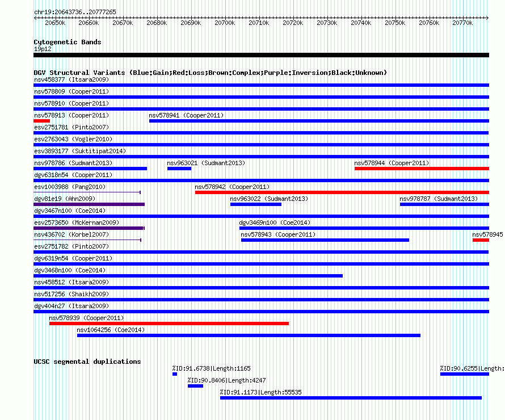Click the 20680k ruler tick label
Viewport: 505px width, 420px height.
pos(157,23)
